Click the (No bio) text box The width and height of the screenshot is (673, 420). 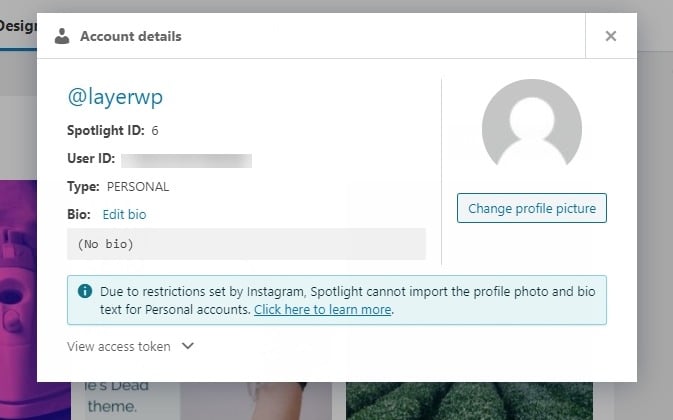tap(246, 244)
